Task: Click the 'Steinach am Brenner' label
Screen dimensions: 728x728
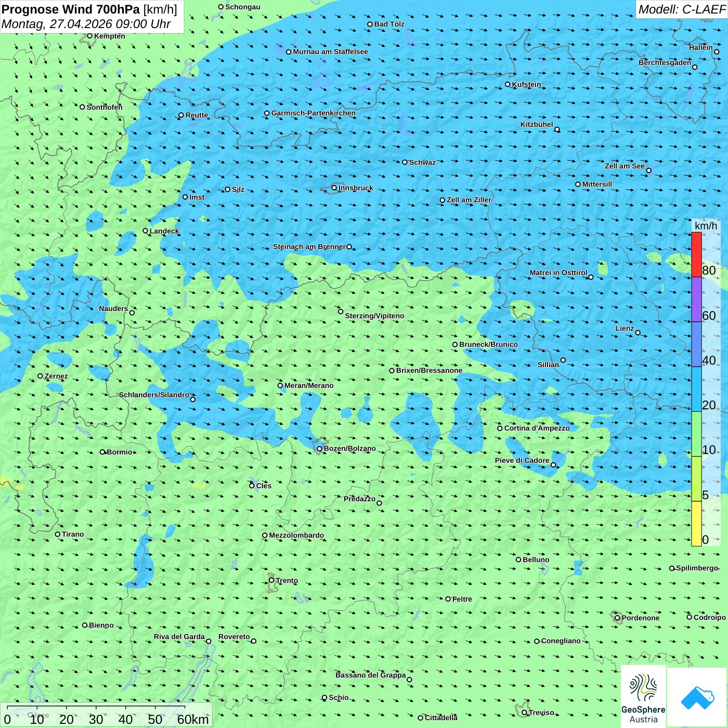Action: (309, 246)
